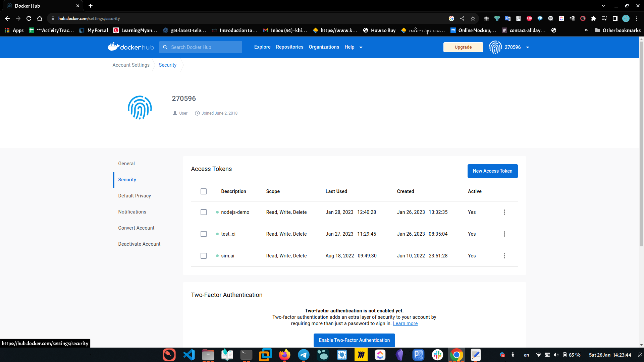Open Convert Account settings
The width and height of the screenshot is (644, 362).
point(136,228)
